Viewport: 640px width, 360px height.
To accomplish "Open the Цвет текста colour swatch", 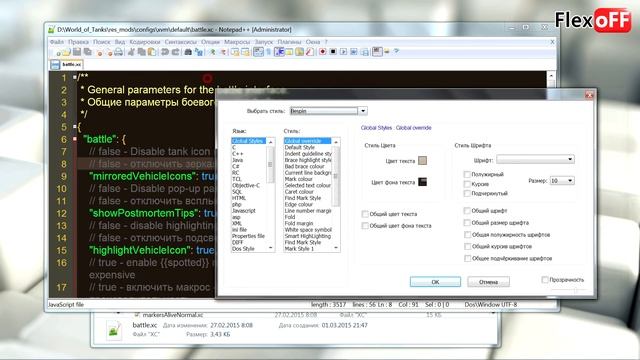I will click(422, 160).
